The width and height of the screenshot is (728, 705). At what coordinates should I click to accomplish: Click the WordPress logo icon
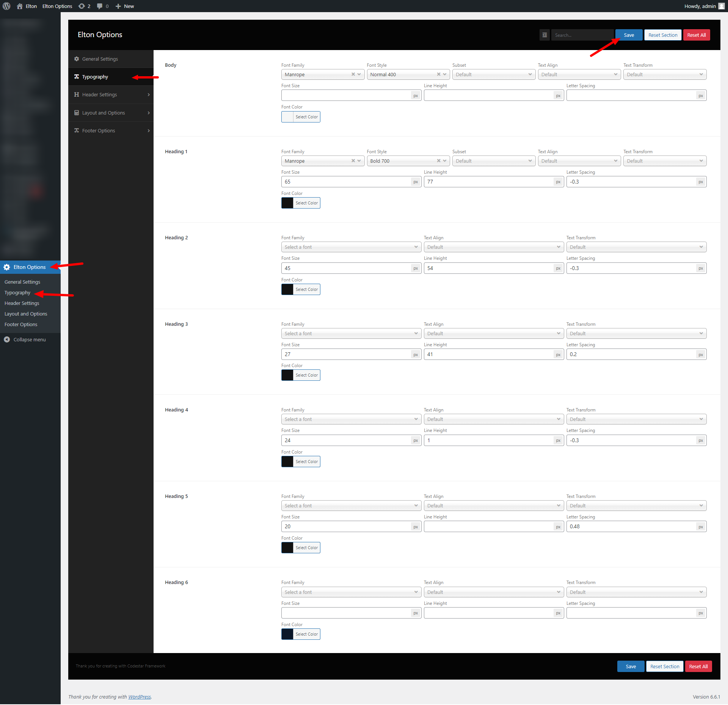[6, 6]
